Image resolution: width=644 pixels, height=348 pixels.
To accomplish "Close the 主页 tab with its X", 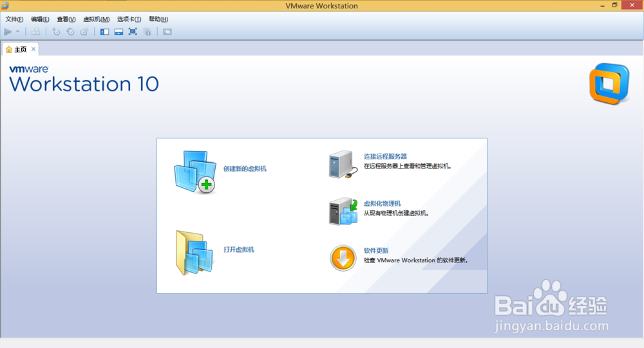I will click(33, 50).
